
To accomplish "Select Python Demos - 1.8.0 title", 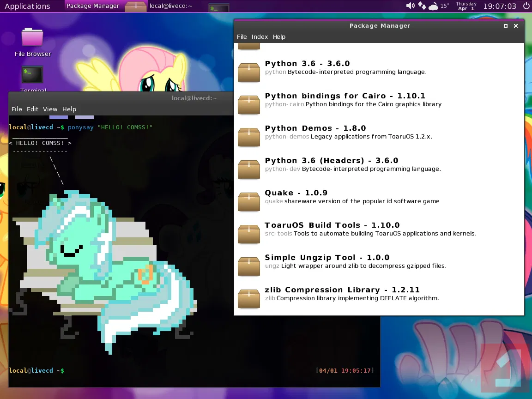I will (x=315, y=128).
